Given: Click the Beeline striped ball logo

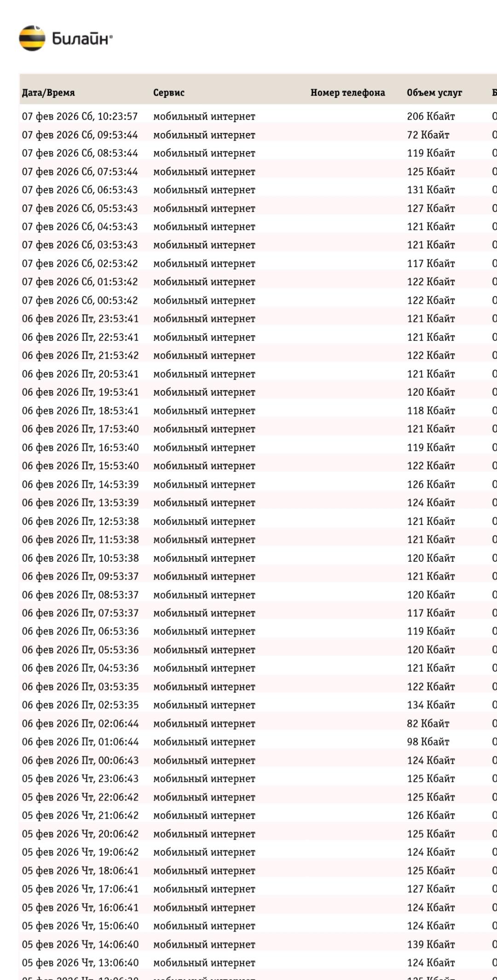Looking at the screenshot, I should click(32, 38).
